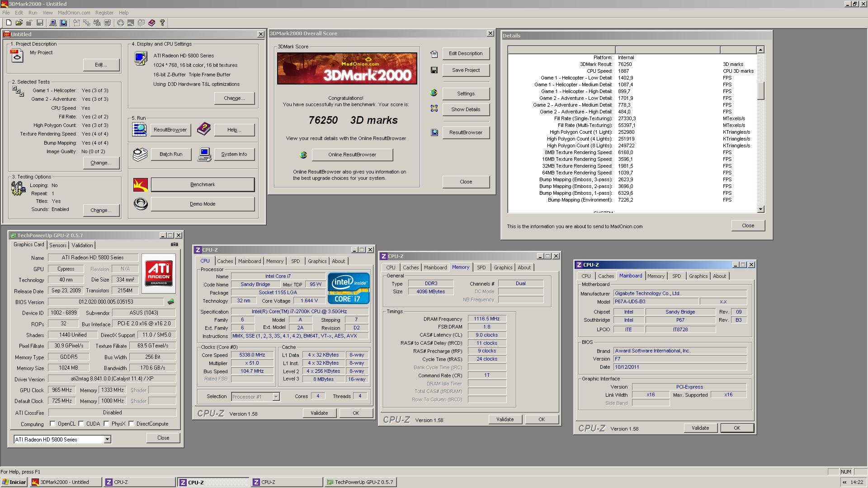Click the Batch Run stack icon
Viewport: 868px width, 488px height.
click(x=140, y=154)
